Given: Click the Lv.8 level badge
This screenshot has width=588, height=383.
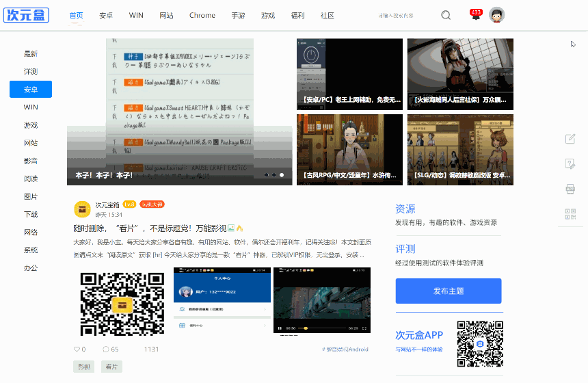Looking at the screenshot, I should point(129,204).
